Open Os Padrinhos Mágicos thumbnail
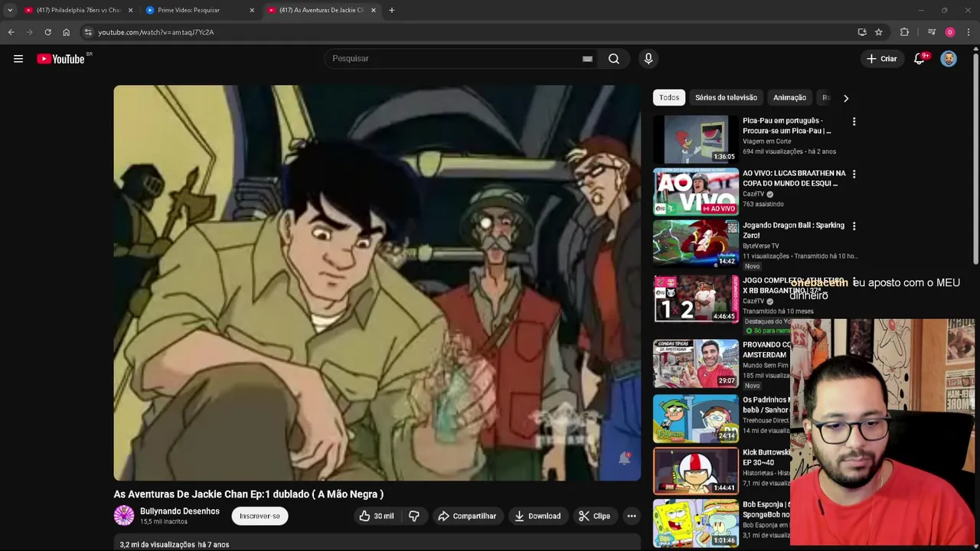 [x=696, y=419]
